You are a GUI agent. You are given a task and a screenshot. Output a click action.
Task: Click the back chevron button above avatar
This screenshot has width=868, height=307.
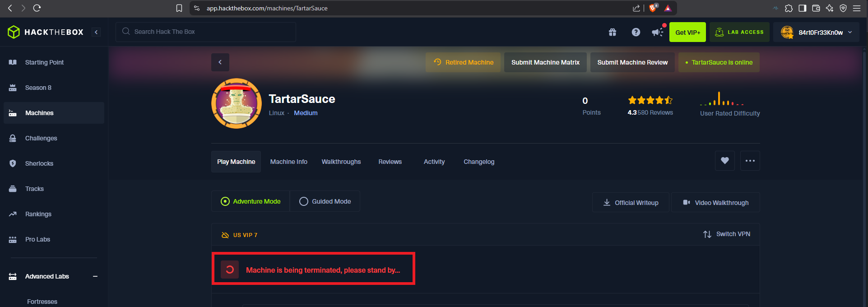point(220,62)
